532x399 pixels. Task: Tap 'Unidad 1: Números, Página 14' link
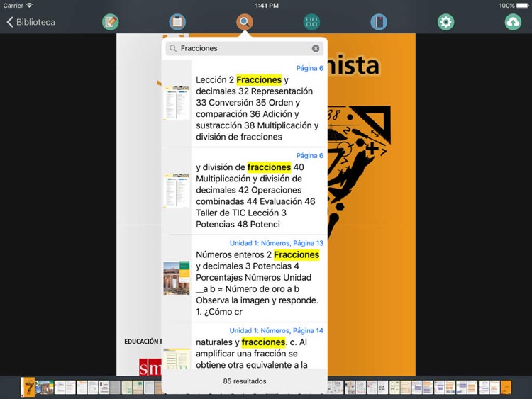(276, 330)
